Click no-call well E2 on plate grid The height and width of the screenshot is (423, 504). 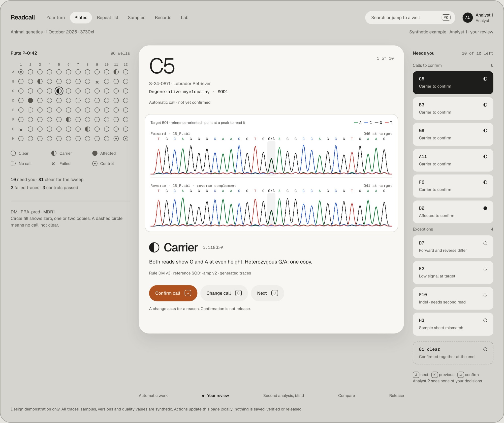point(30,110)
